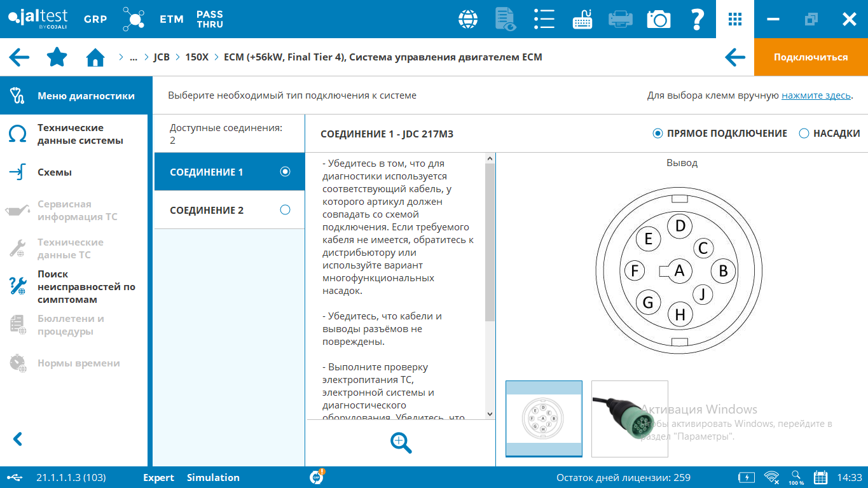Open the list menu icon in header
The image size is (868, 488).
(x=544, y=19)
